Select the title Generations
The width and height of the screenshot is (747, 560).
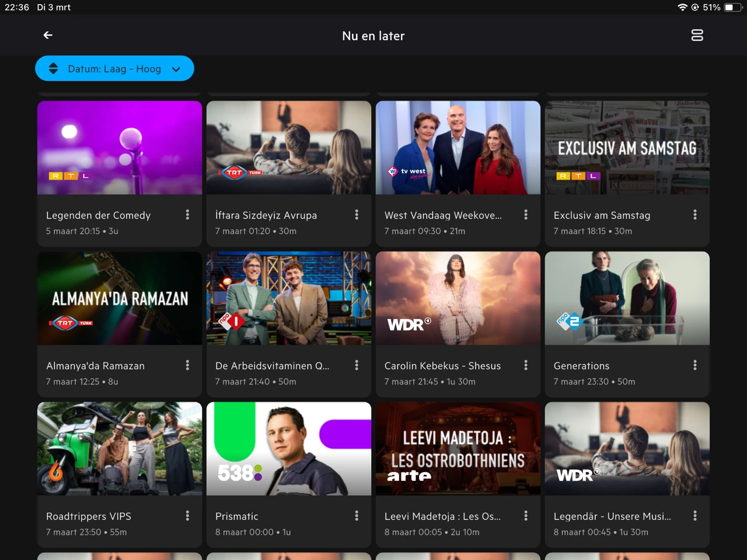coord(582,366)
